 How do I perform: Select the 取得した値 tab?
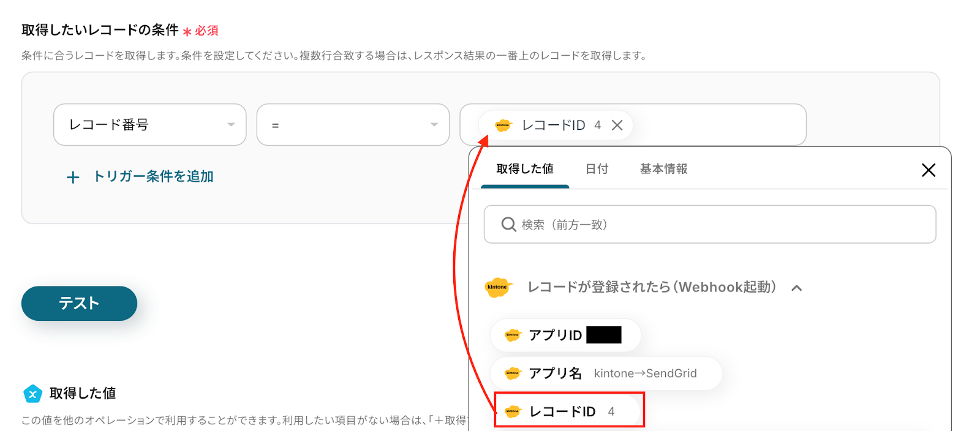tap(525, 169)
